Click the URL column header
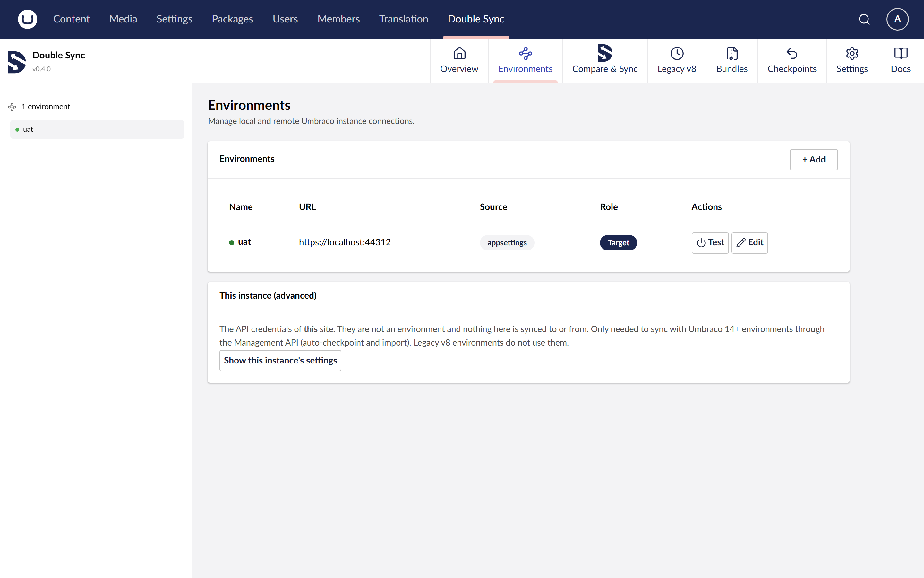The width and height of the screenshot is (924, 578). pyautogui.click(x=307, y=207)
